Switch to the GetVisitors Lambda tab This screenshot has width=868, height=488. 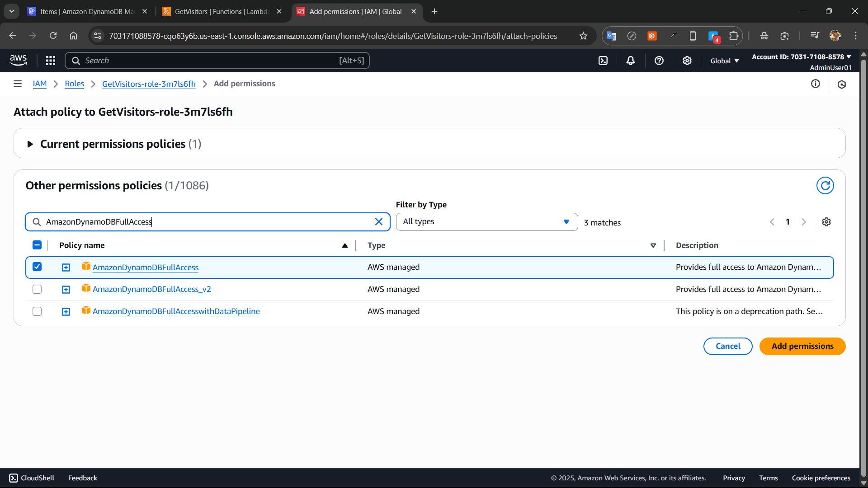click(x=222, y=11)
